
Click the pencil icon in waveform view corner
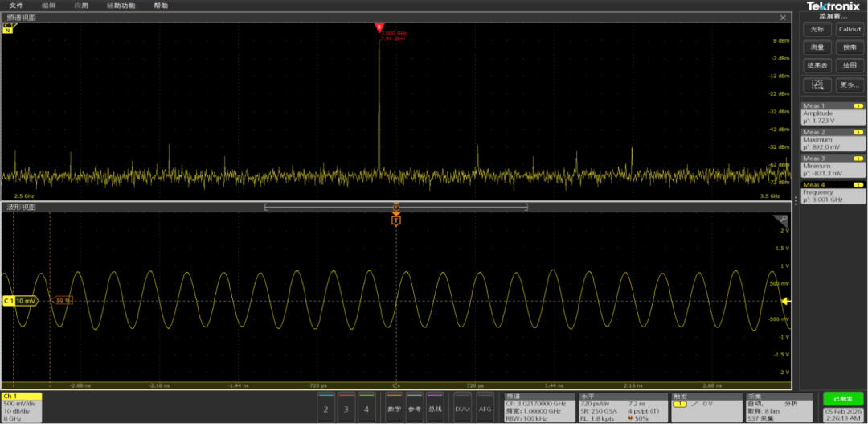(780, 220)
